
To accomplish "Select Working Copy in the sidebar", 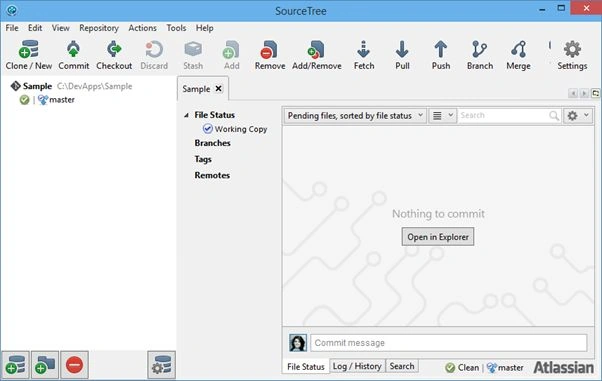I will 241,129.
